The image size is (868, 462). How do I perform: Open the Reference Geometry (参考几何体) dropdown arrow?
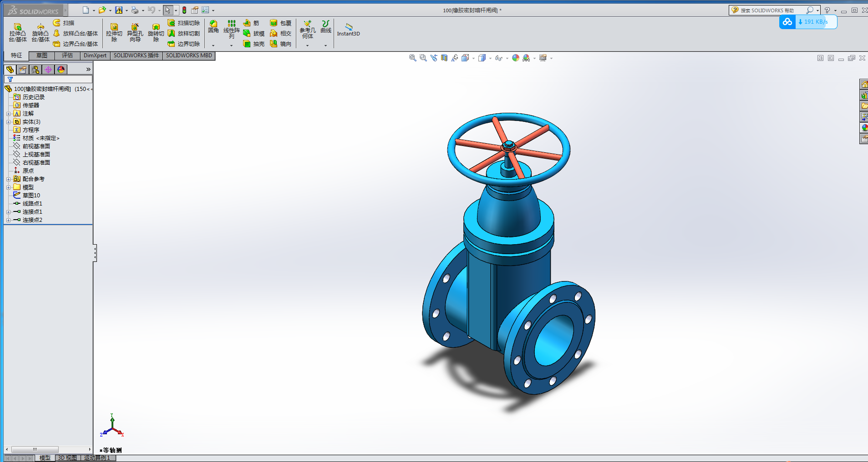pyautogui.click(x=307, y=45)
